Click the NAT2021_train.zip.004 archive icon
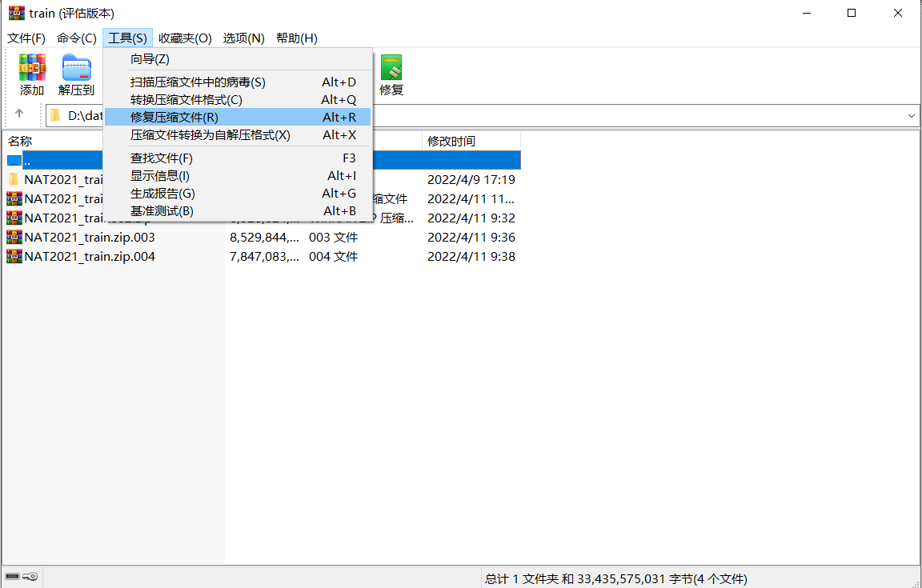Viewport: 922px width, 588px height. coord(13,256)
